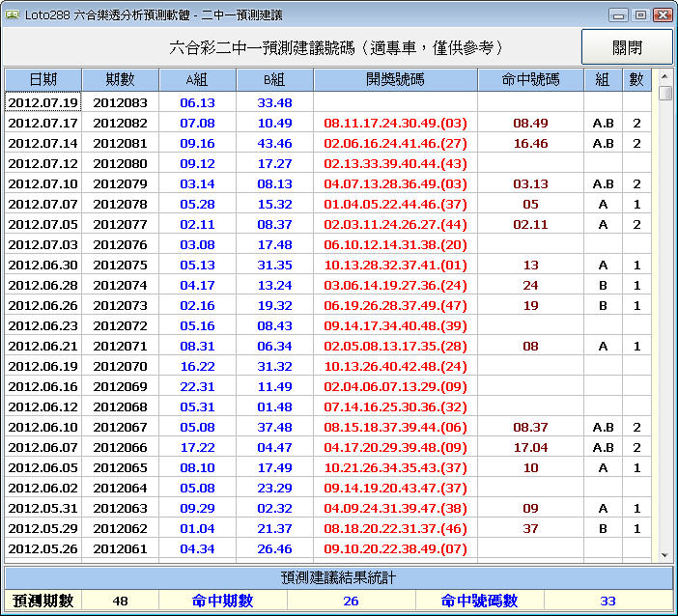Click the vertical scrollbar thumb
678x616 pixels.
point(664,94)
